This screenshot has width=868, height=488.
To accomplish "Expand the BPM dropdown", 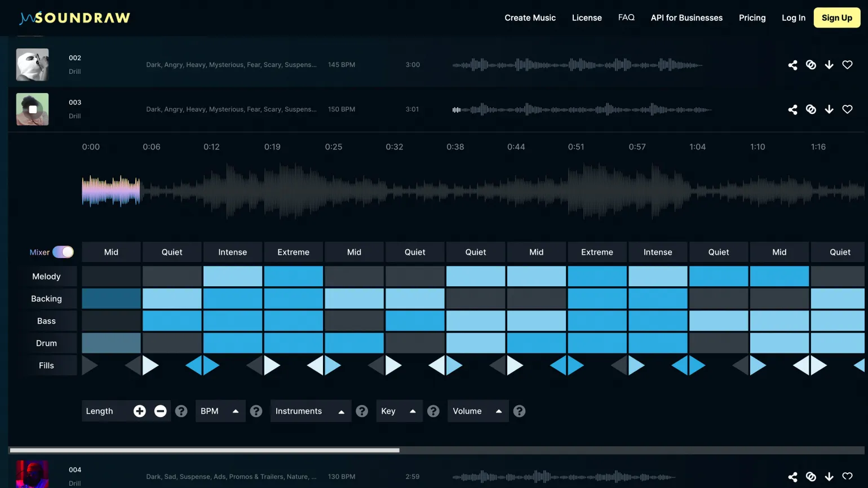I will [220, 411].
